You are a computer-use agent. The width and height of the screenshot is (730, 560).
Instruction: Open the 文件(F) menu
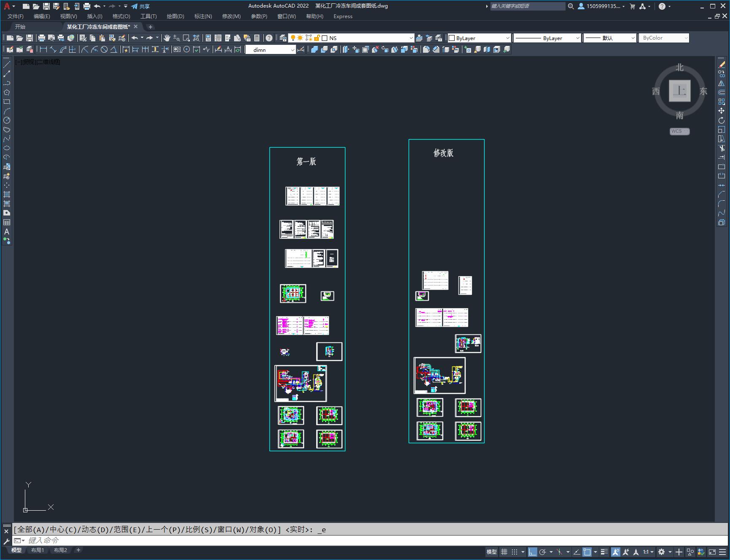[x=16, y=16]
